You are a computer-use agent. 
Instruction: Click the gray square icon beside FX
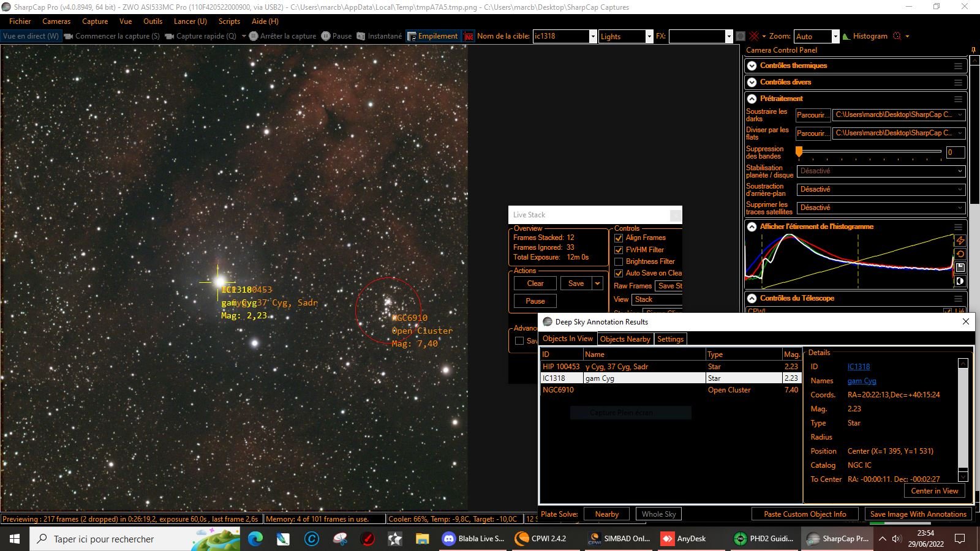coord(740,36)
